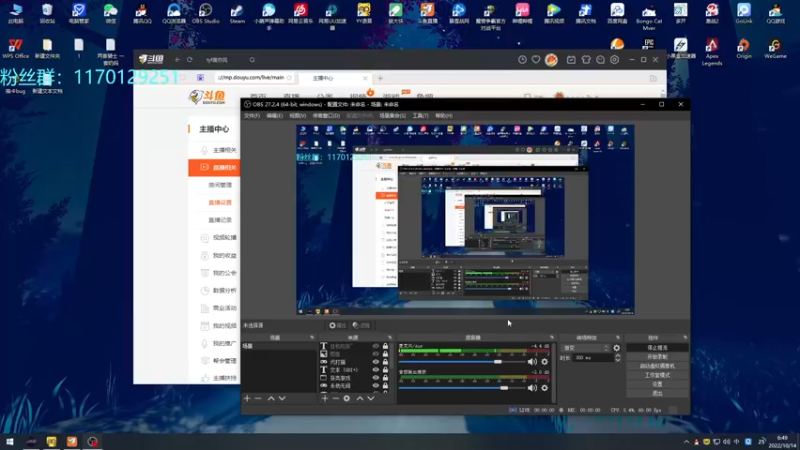Pop out the Audio Mixer dock panel icon
The height and width of the screenshot is (450, 800).
[552, 338]
